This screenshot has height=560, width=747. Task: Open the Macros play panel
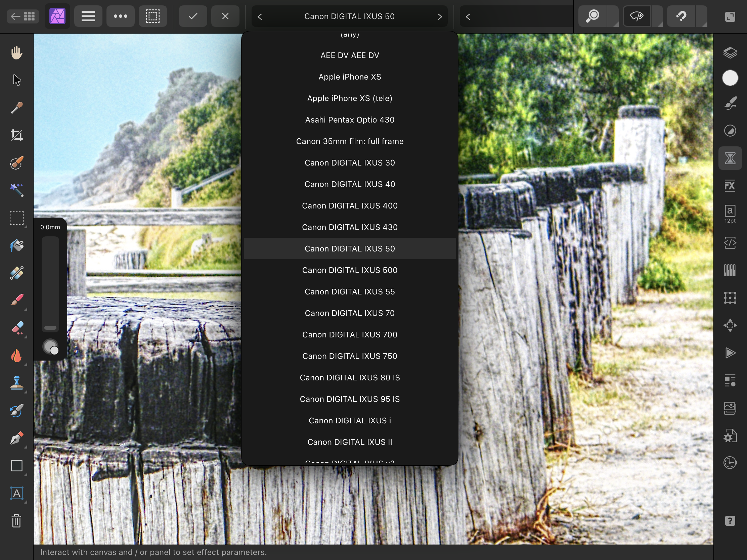pos(730,353)
